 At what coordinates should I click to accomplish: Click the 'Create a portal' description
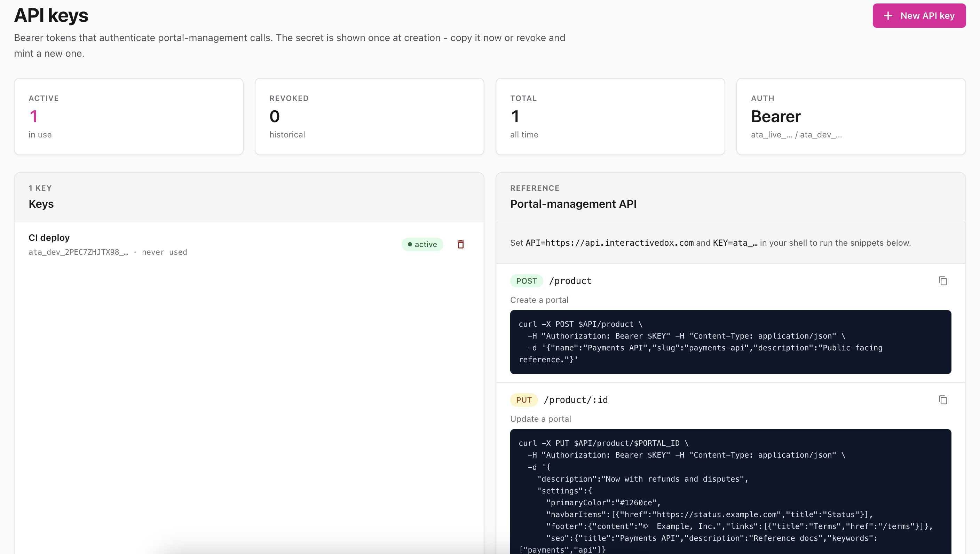point(539,300)
